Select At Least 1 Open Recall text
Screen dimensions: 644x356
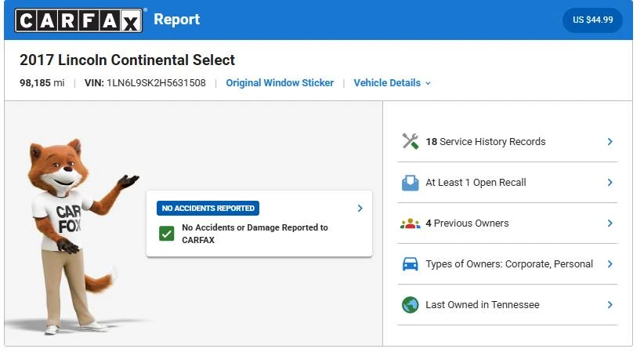pyautogui.click(x=476, y=183)
